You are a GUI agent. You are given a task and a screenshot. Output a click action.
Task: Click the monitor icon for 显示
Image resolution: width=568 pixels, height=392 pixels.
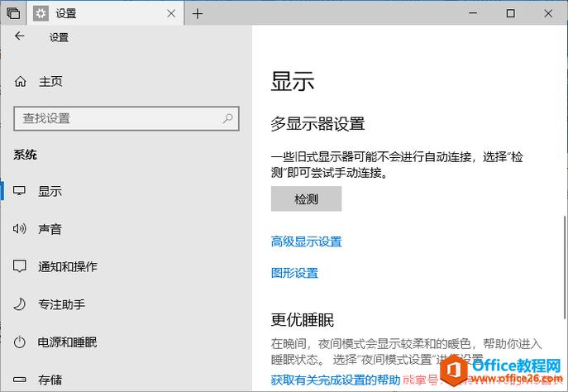point(19,190)
